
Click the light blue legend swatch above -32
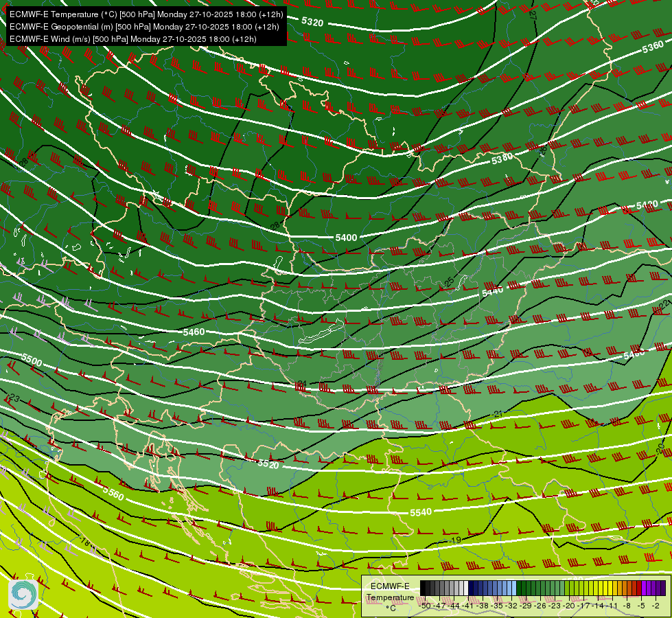[x=514, y=588]
